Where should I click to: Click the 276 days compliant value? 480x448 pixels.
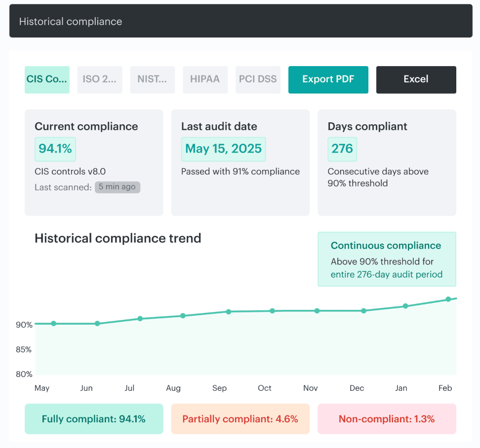point(342,149)
